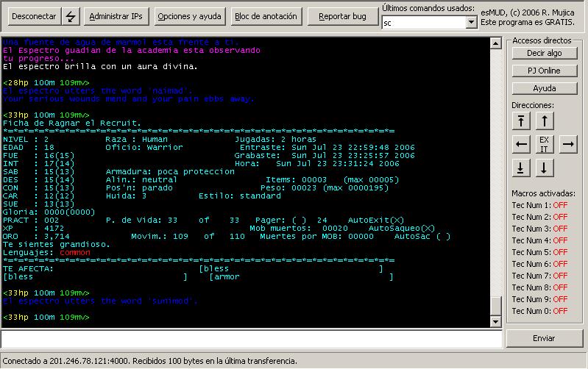
Task: Click the command input field at bottom
Action: 250,339
